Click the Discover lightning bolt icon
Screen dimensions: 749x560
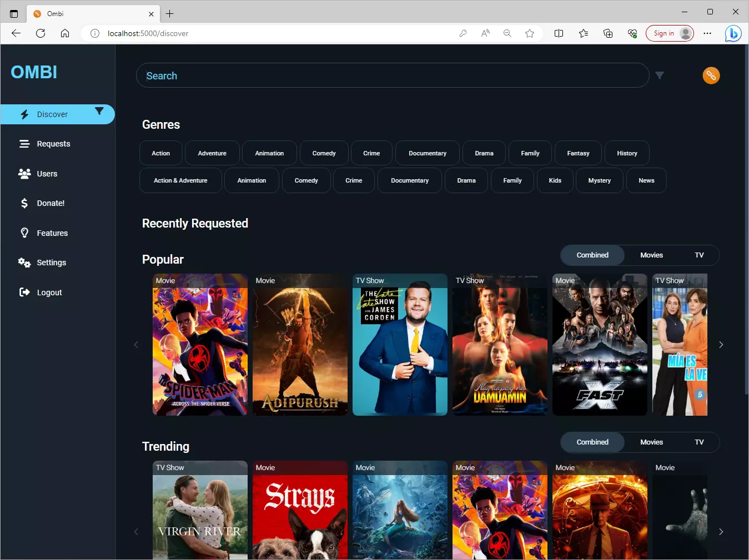tap(24, 114)
